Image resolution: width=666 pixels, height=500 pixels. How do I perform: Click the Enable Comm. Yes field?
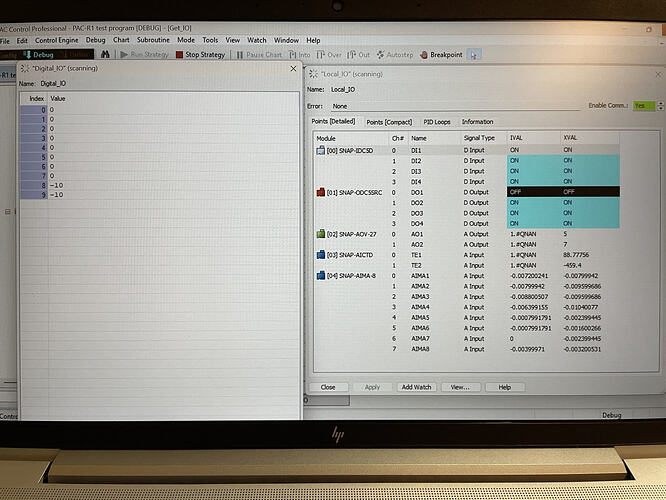pos(643,106)
